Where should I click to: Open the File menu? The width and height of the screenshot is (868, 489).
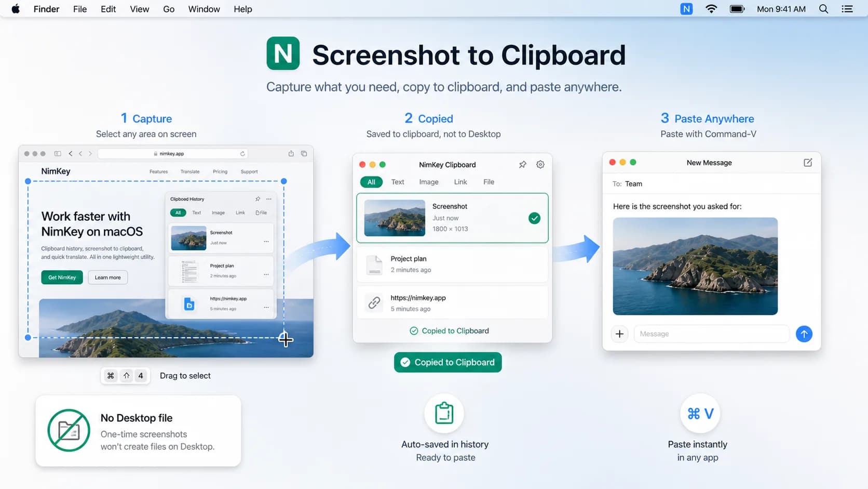(80, 9)
